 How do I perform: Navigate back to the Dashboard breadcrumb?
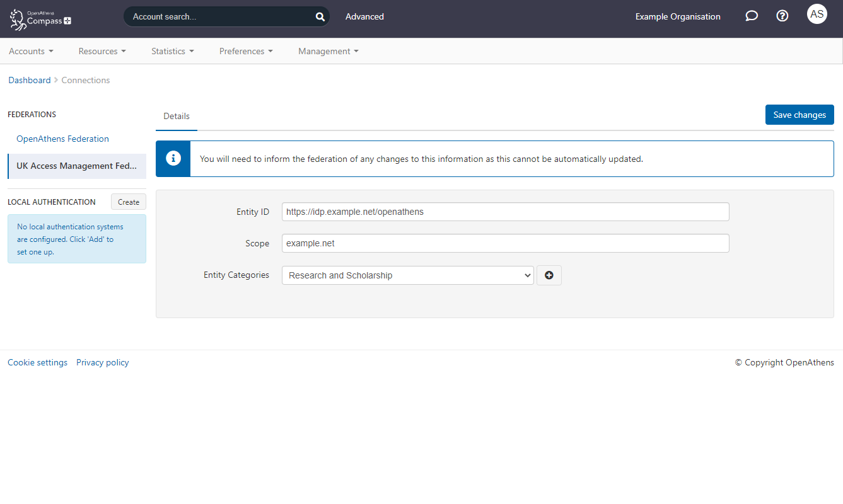29,80
